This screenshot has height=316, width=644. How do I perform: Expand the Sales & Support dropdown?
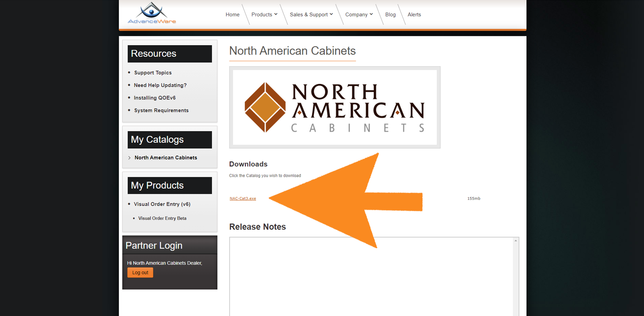coord(311,15)
